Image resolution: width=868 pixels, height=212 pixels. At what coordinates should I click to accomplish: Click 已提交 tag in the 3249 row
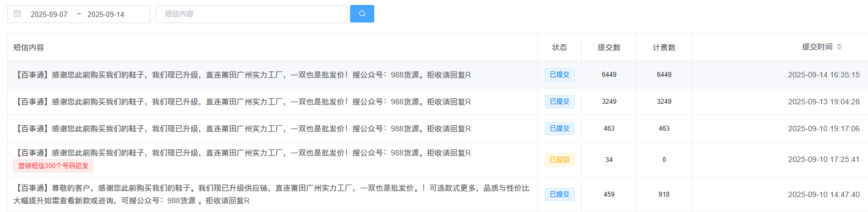[x=559, y=102]
